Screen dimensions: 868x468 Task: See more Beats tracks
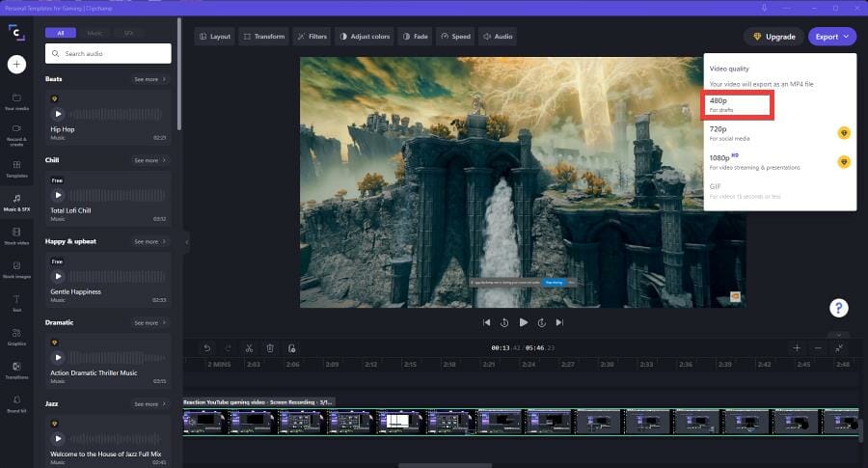click(x=150, y=79)
